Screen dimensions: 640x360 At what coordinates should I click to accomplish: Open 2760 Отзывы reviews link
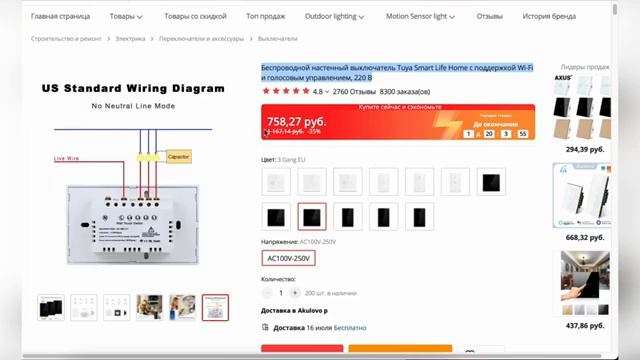[x=354, y=92]
